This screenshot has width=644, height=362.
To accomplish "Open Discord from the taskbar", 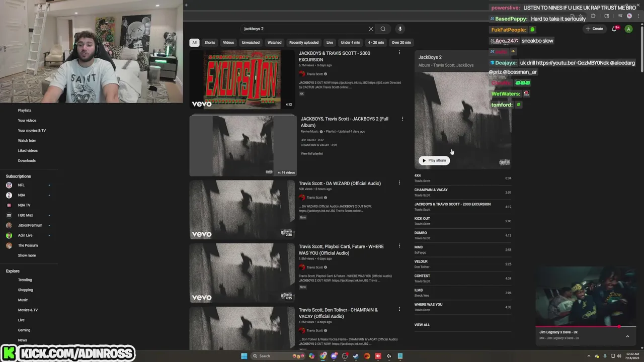I will [x=334, y=356].
